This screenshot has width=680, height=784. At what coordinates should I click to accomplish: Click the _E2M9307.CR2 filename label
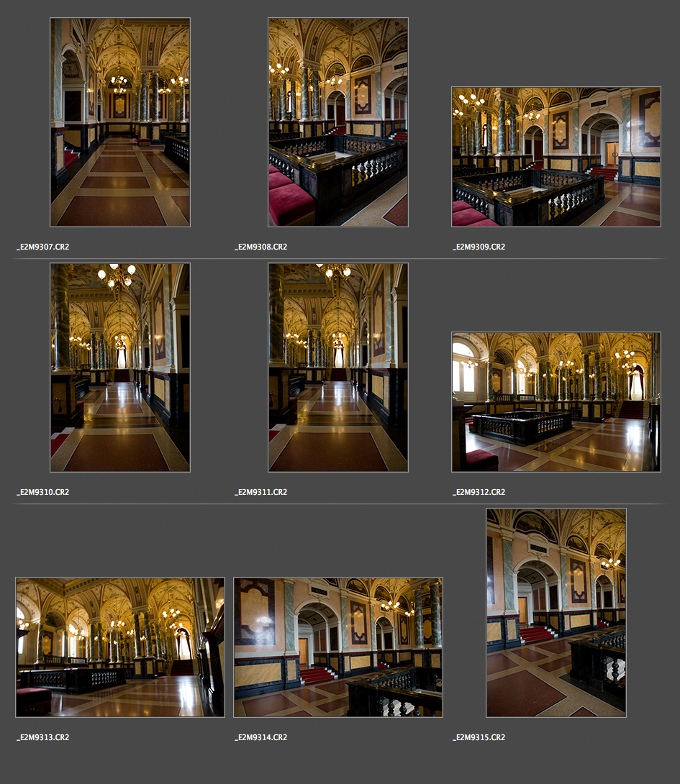tap(43, 247)
